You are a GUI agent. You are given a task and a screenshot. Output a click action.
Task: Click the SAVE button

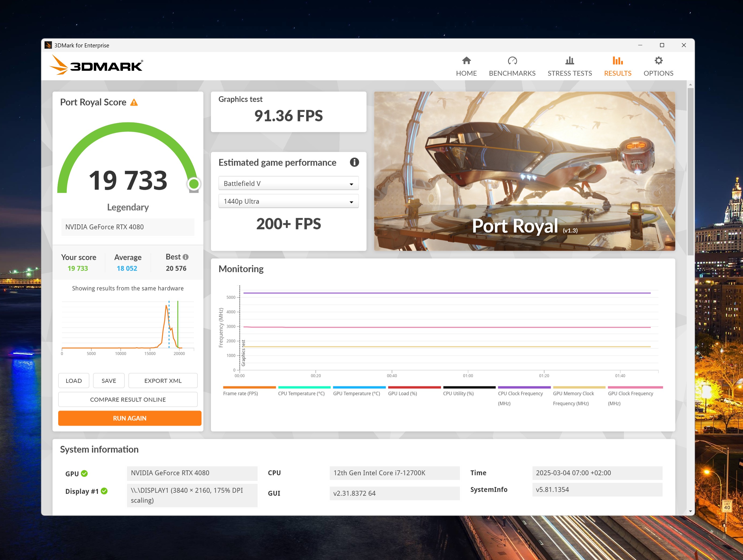(x=109, y=381)
